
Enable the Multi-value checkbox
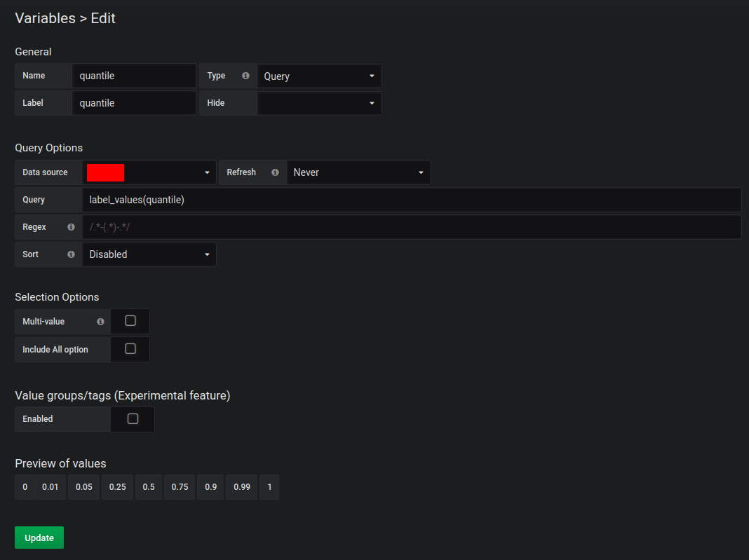(130, 321)
